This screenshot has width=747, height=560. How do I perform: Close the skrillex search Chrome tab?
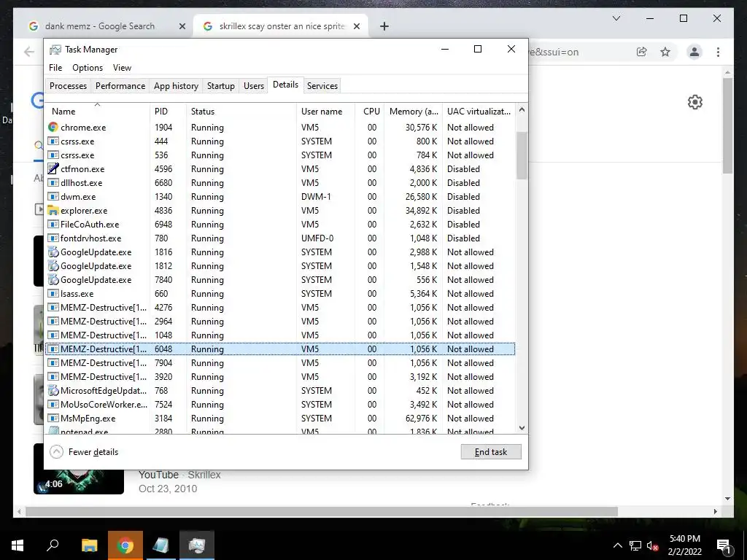(x=356, y=26)
